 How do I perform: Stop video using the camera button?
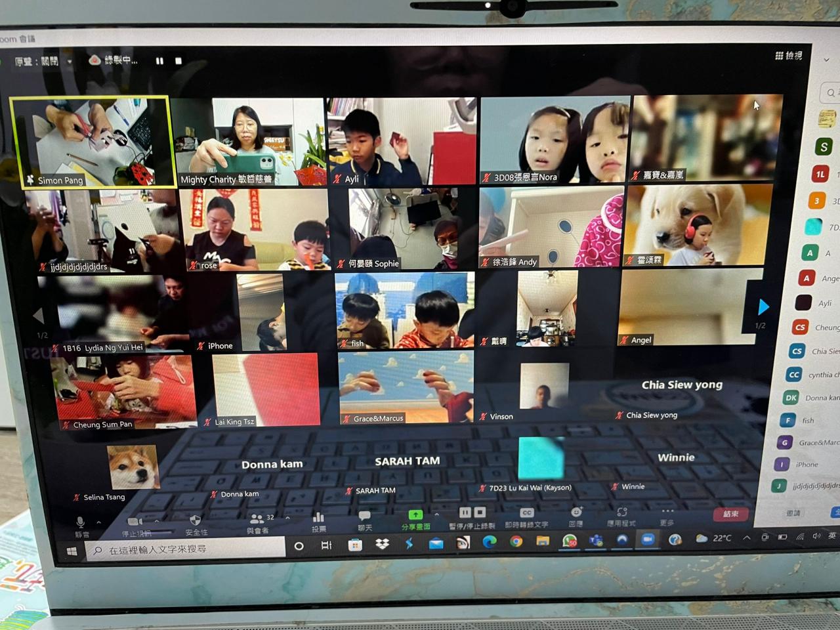pyautogui.click(x=135, y=520)
